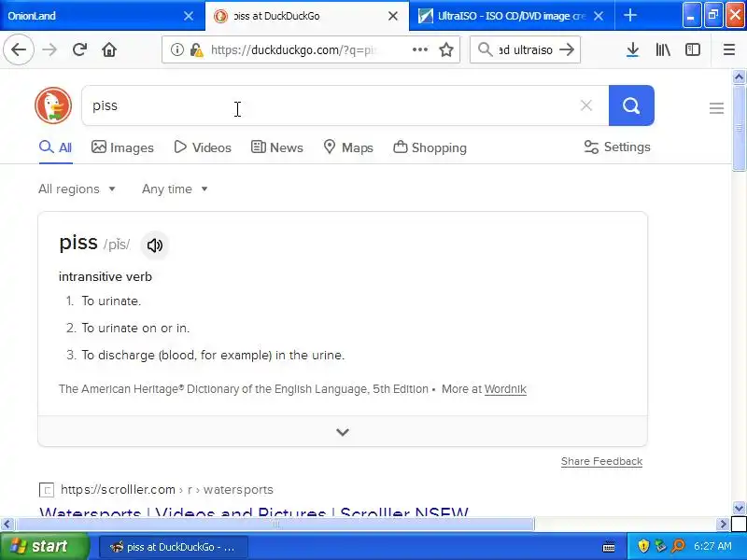Select the All results tab

pos(56,147)
